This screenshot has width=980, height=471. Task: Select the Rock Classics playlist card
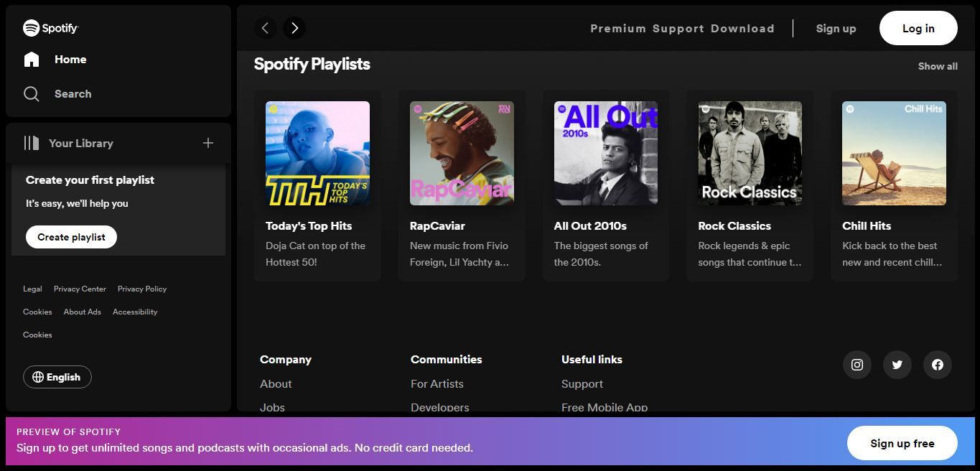pyautogui.click(x=750, y=185)
